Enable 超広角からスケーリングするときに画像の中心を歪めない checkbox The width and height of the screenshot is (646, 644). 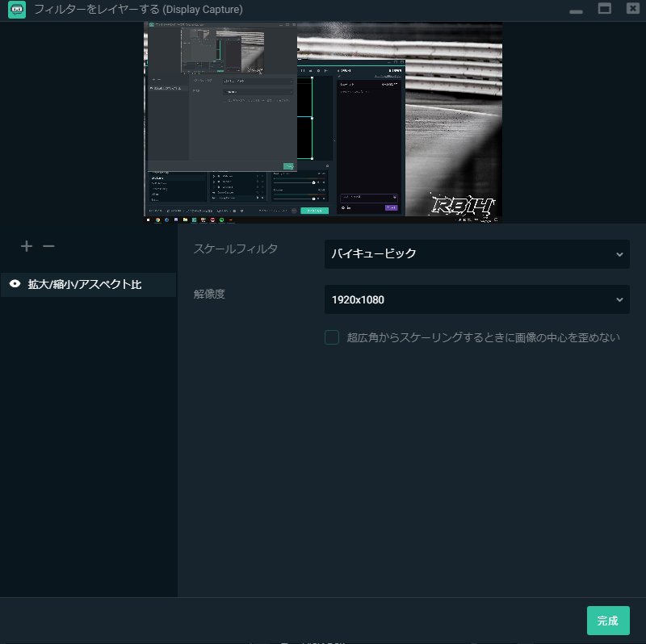pyautogui.click(x=332, y=337)
